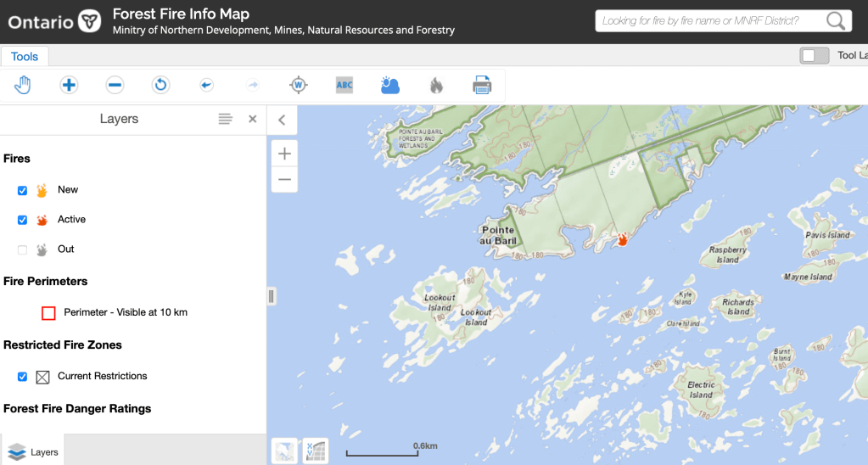Image resolution: width=868 pixels, height=465 pixels.
Task: Open the weather cloud tool
Action: [390, 85]
